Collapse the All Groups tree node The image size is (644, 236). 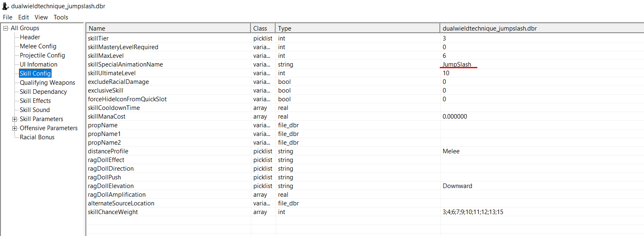(x=6, y=28)
